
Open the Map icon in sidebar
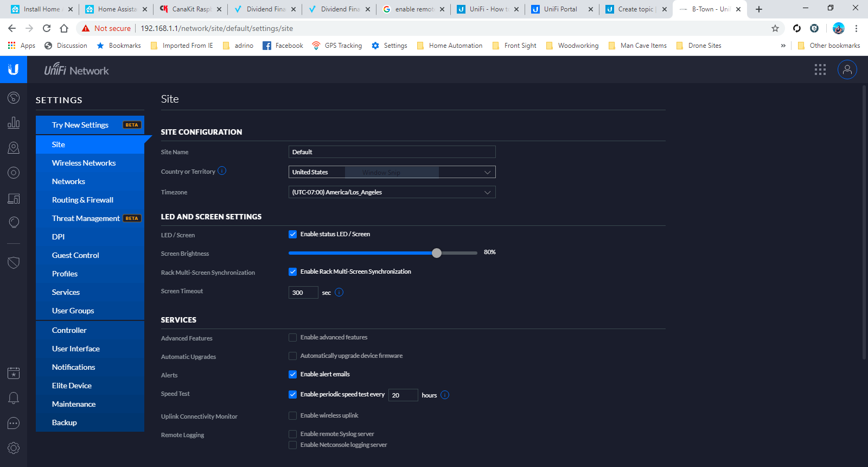(14, 148)
